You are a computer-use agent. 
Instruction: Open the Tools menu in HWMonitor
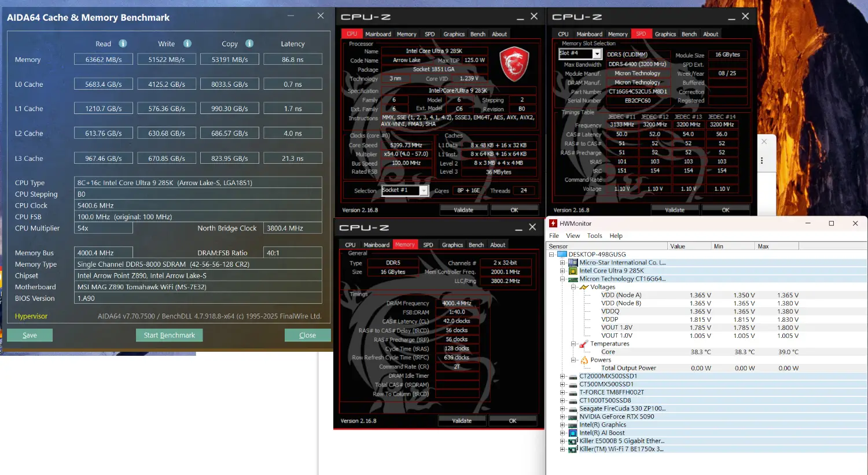coord(594,236)
